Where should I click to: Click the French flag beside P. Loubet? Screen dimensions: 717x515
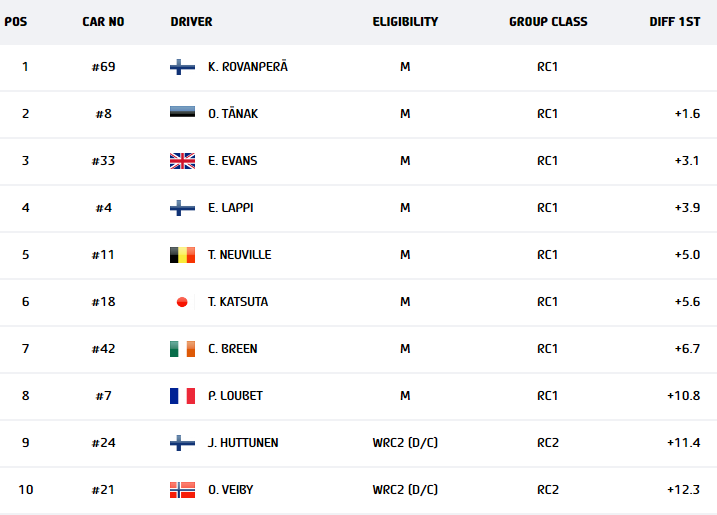coord(182,396)
